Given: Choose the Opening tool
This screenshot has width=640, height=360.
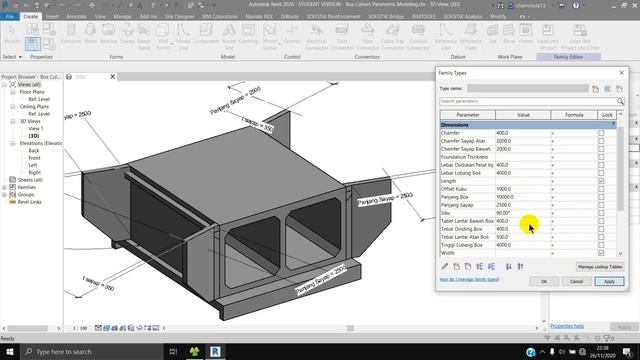Looking at the screenshot, I should click(248, 34).
